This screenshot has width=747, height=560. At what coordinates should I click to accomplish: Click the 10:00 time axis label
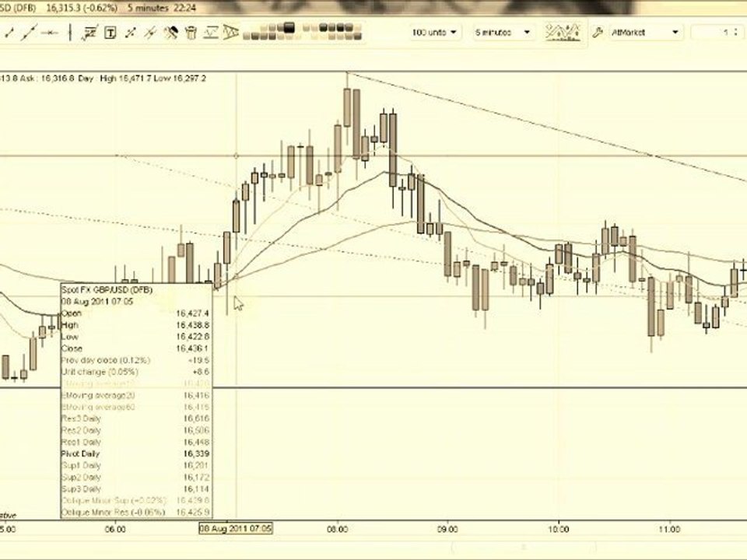pyautogui.click(x=559, y=529)
